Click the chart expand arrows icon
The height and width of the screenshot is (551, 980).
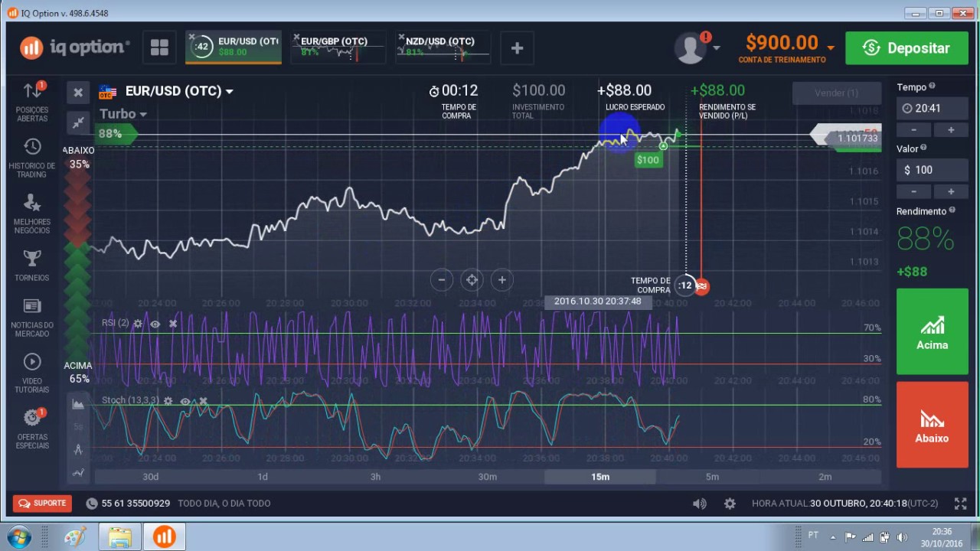(78, 122)
